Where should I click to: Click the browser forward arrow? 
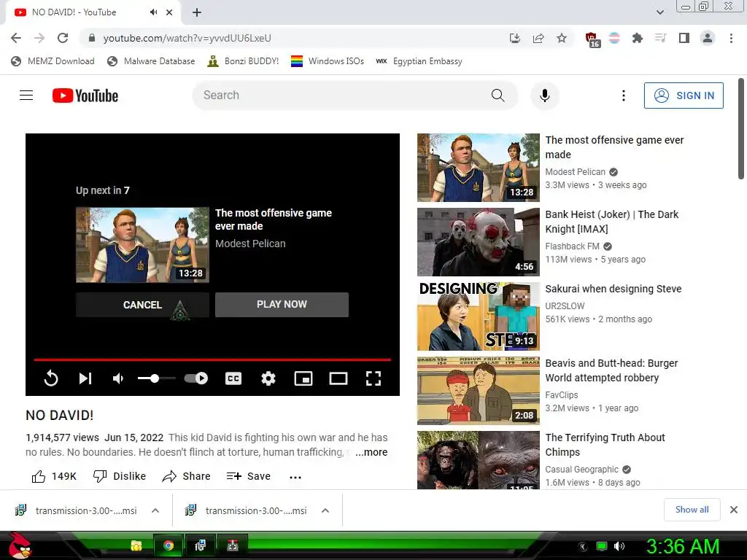coord(39,38)
